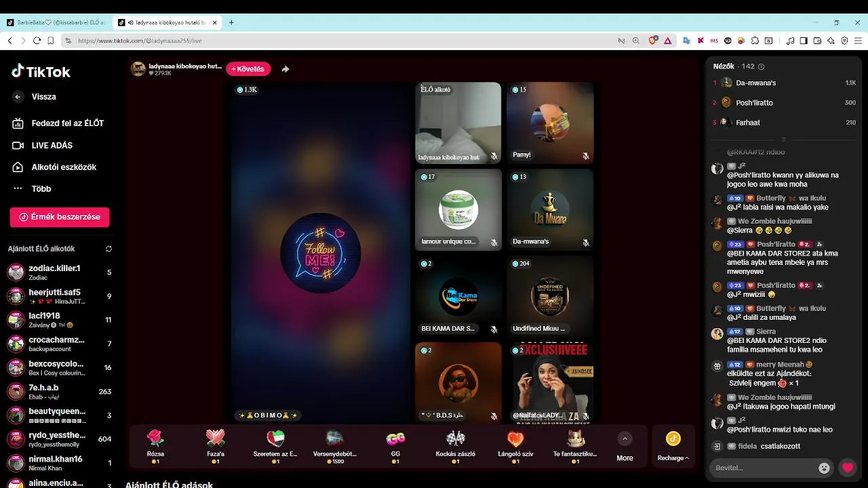Viewport: 868px width, 488px height.
Task: Open the browser hamburger menu
Action: point(858,41)
